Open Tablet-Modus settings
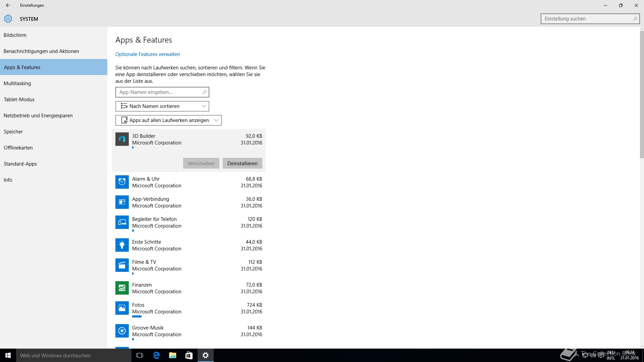This screenshot has width=644, height=362. point(54,99)
